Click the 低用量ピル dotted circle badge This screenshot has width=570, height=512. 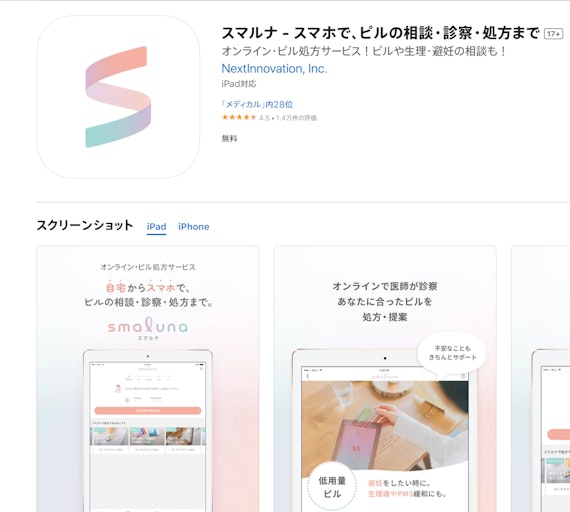[332, 487]
